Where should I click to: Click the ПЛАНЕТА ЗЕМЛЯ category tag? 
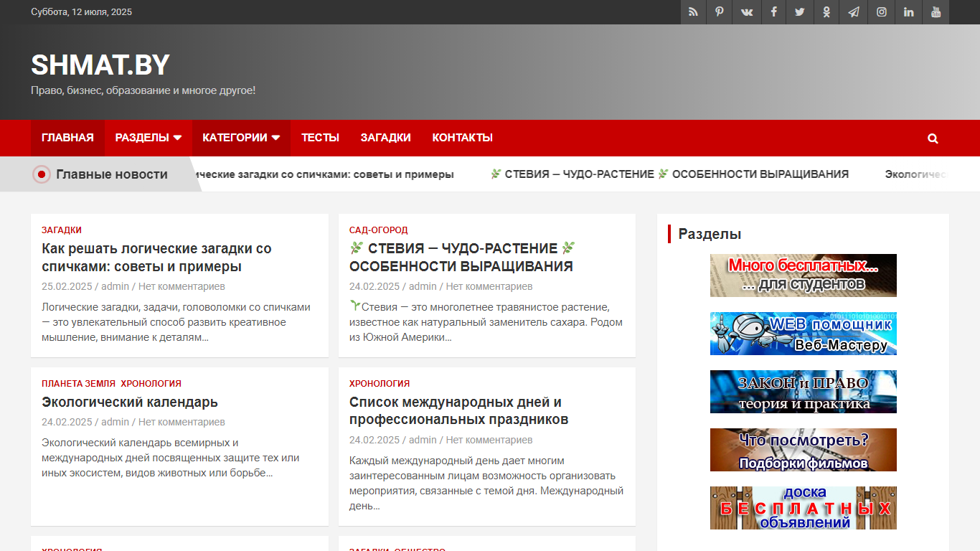[x=78, y=384]
